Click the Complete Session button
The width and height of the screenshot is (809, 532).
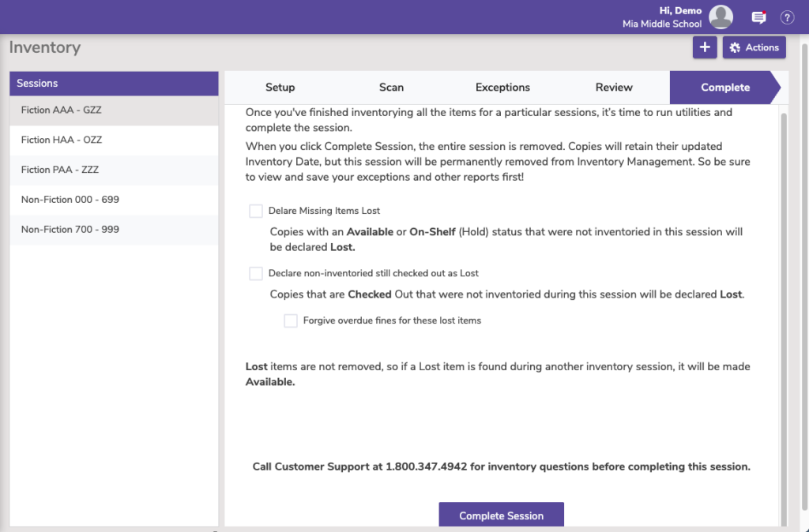point(502,515)
